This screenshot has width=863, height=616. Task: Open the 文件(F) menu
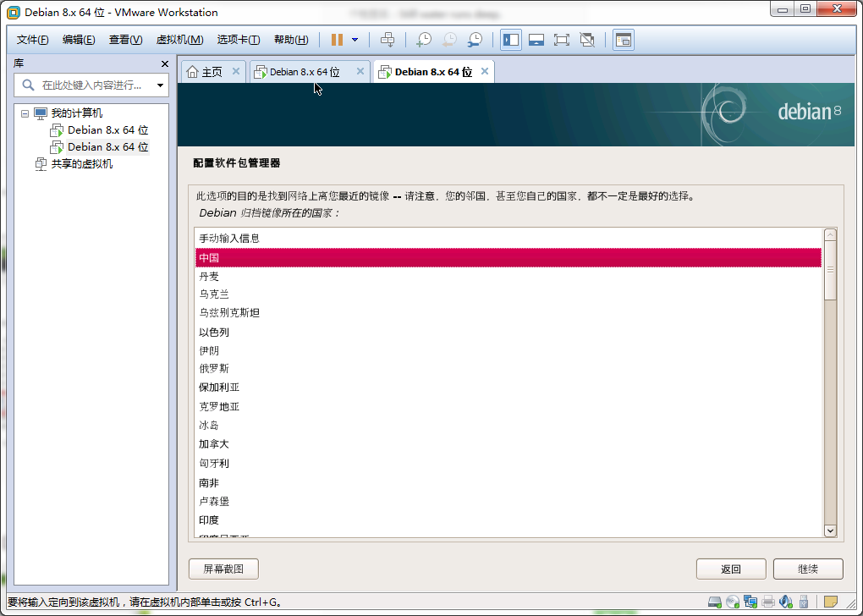pyautogui.click(x=32, y=40)
